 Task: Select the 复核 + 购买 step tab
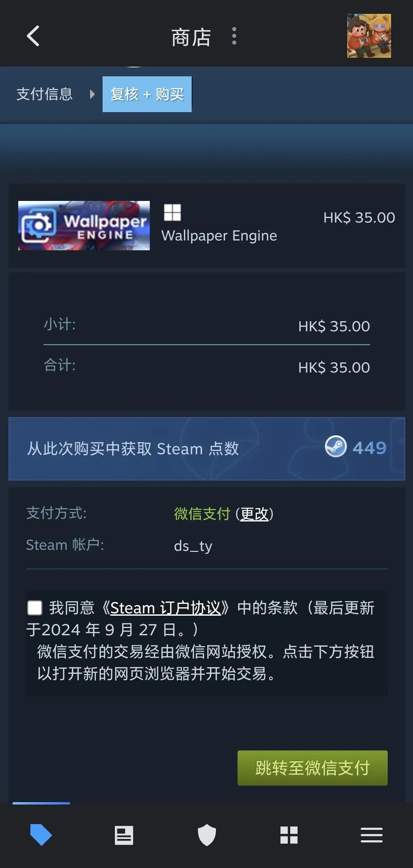tap(147, 94)
